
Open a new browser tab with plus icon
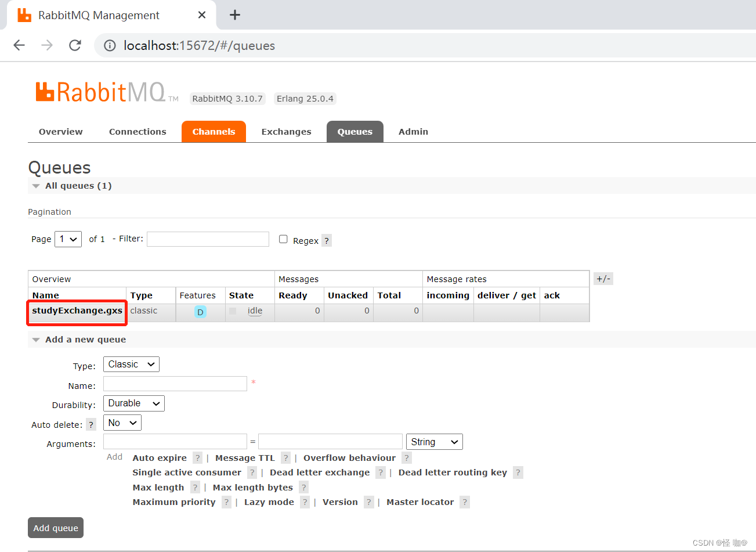pos(234,15)
